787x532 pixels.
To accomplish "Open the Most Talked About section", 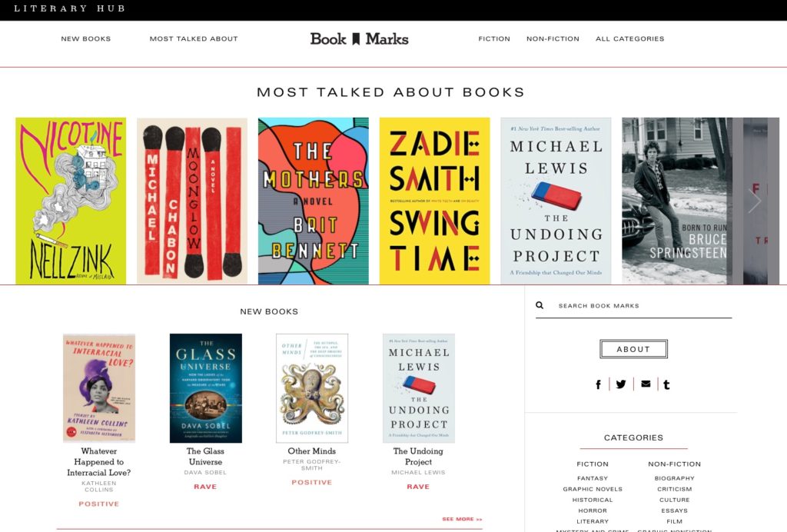I will coord(194,38).
